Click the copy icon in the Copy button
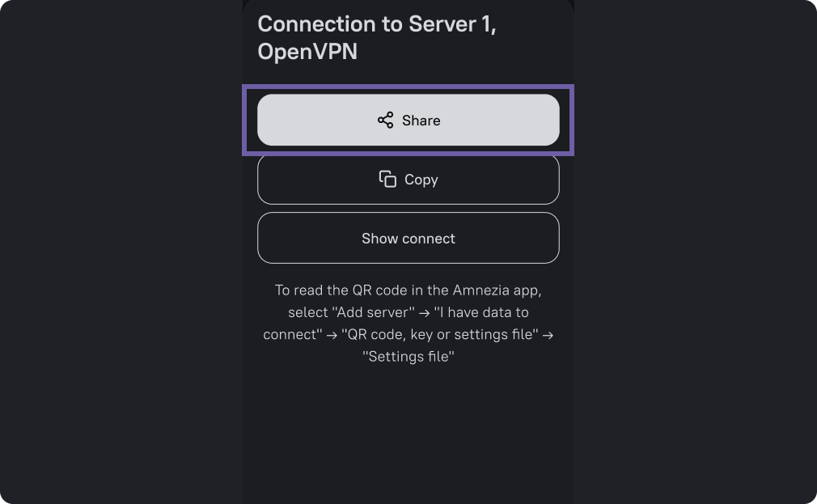 387,179
